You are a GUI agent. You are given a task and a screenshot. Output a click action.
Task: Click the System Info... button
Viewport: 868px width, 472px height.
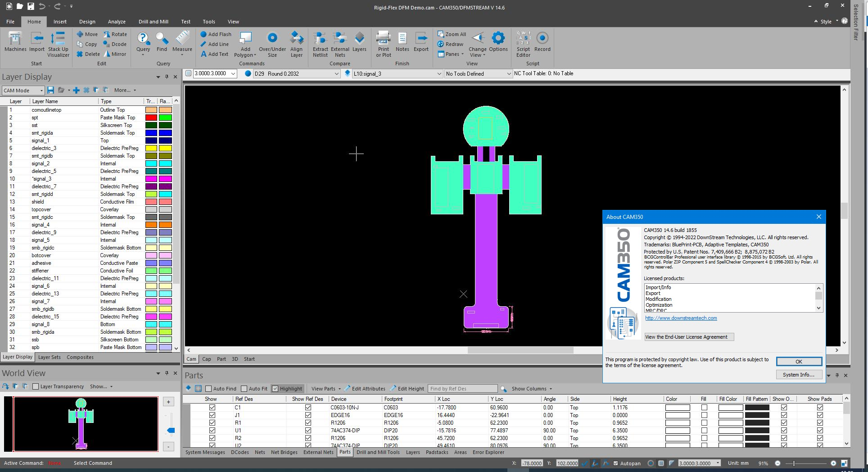799,375
